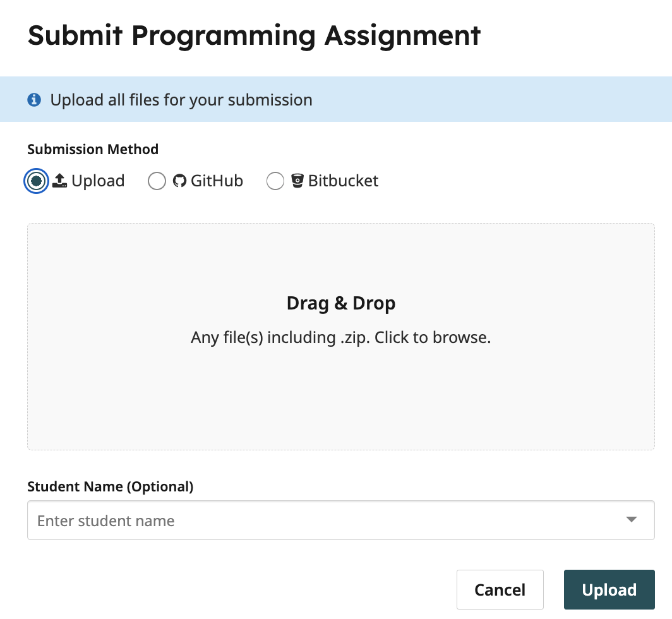Image resolution: width=672 pixels, height=619 pixels.
Task: Click the Enter student name field
Action: click(x=316, y=520)
